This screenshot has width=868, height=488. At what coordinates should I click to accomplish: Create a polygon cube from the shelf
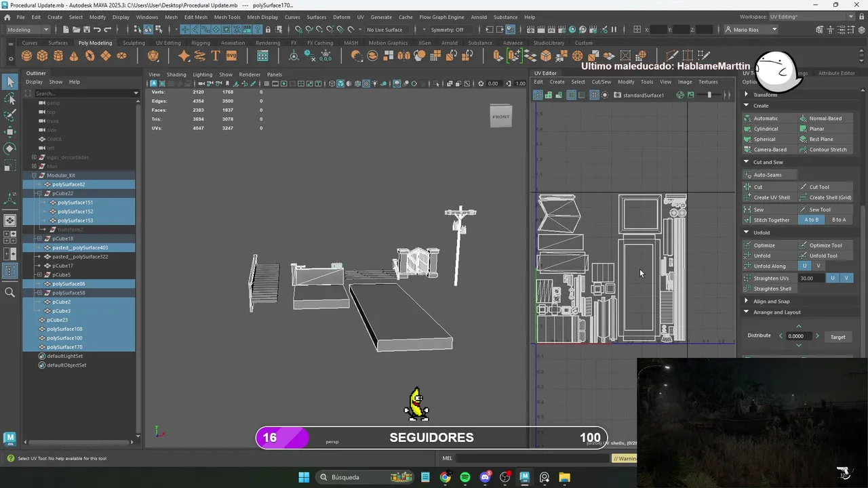(x=42, y=56)
